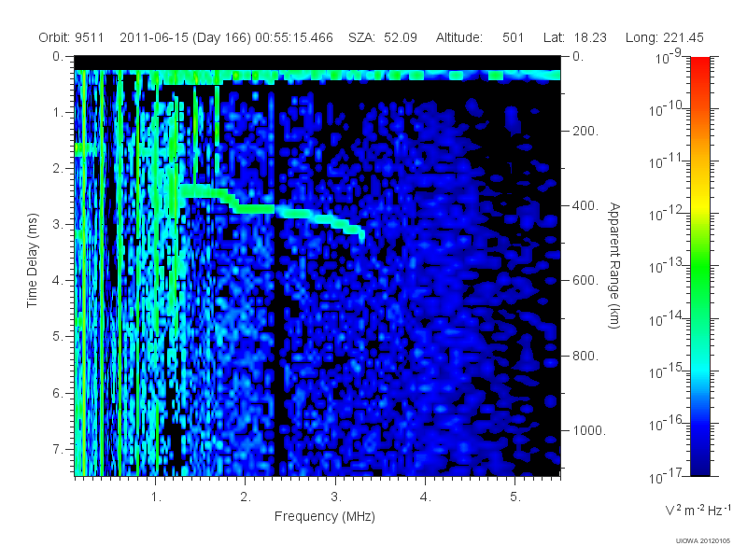Click the frequency axis tick '2.'
The width and height of the screenshot is (747, 560).
(246, 497)
